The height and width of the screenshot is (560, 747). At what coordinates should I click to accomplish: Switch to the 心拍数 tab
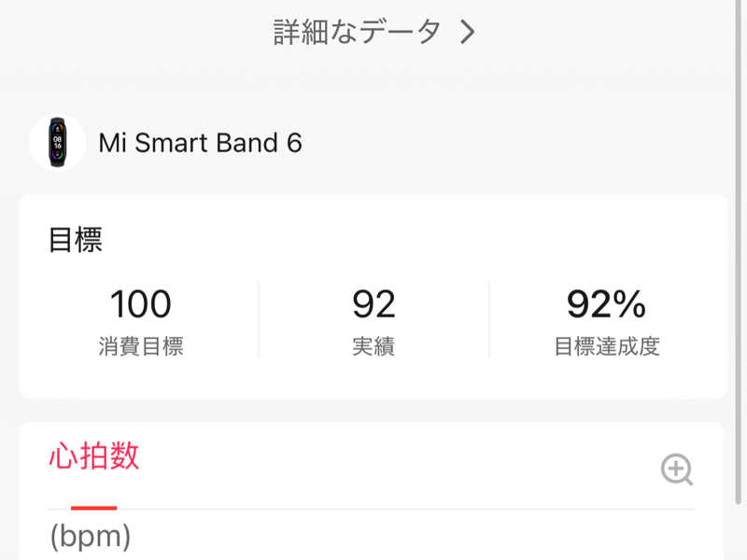tap(94, 455)
